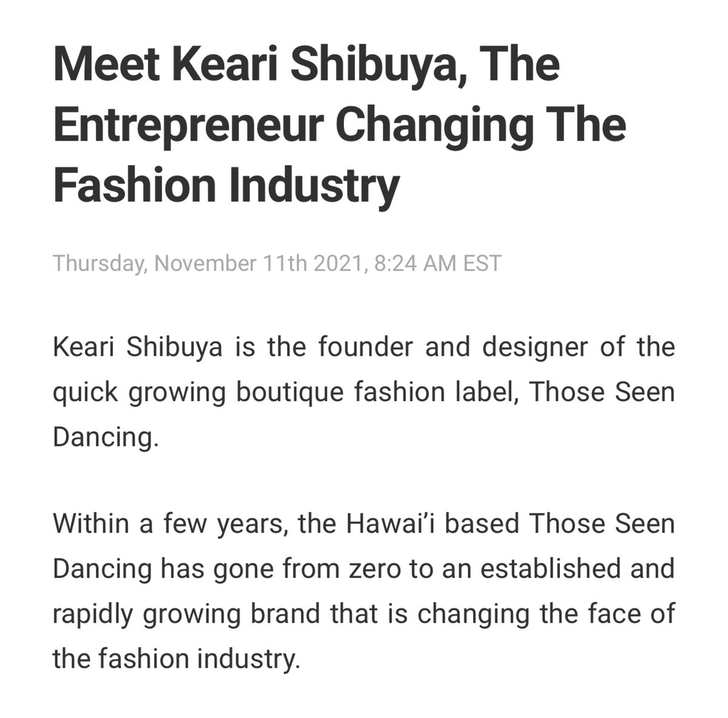This screenshot has width=728, height=718.
Task: Click 'Keari Shibuya' at start of first paragraph
Action: click(138, 348)
